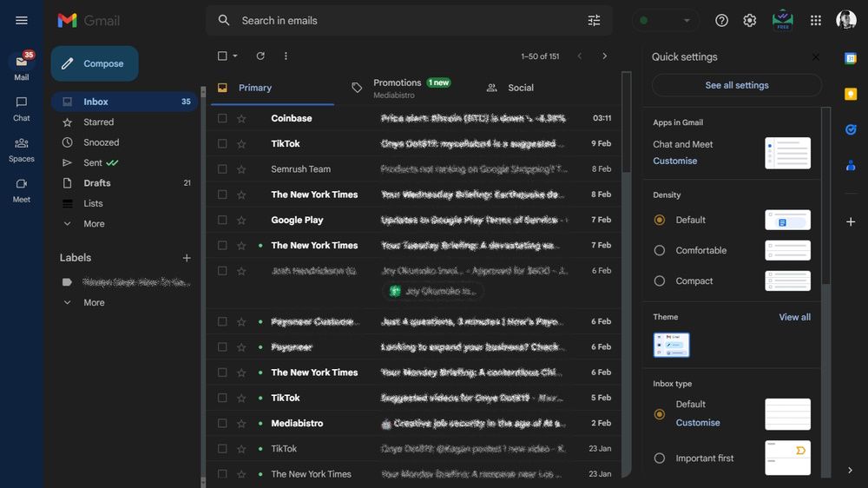Show search options filter icon

(x=594, y=21)
